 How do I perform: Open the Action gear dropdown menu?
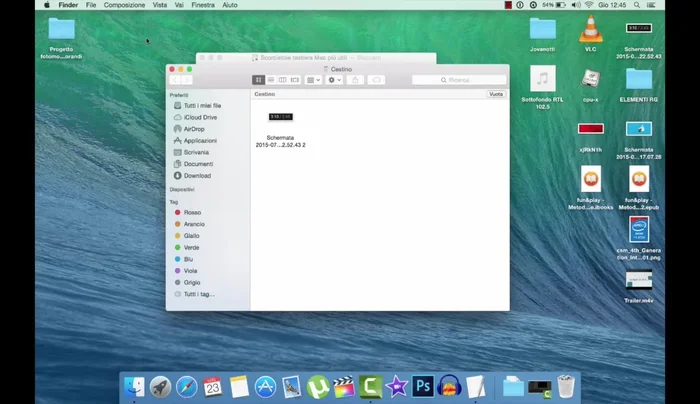pos(335,80)
